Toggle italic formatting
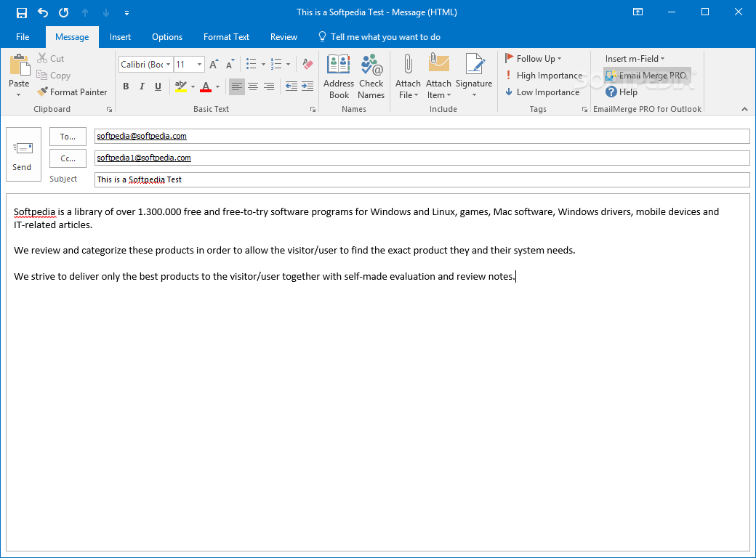Screen dimensions: 756x558 pyautogui.click(x=142, y=86)
